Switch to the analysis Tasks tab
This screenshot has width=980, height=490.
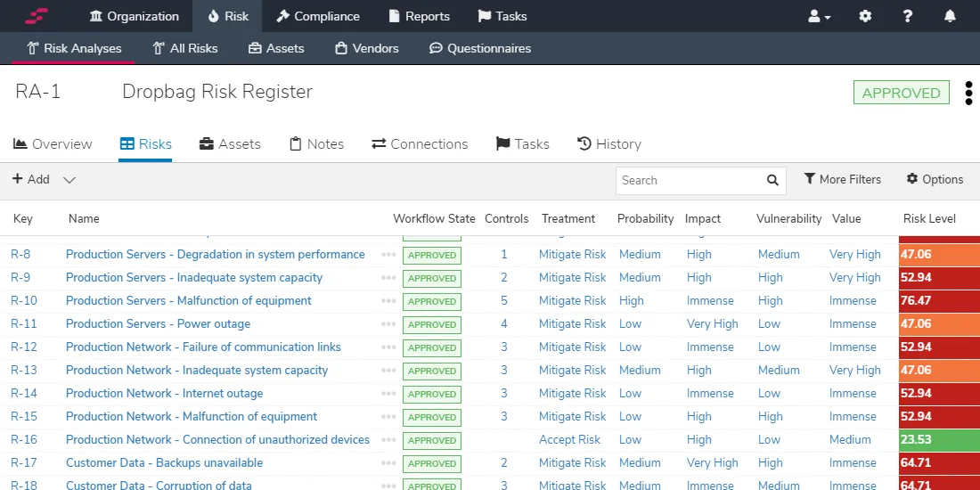click(522, 143)
